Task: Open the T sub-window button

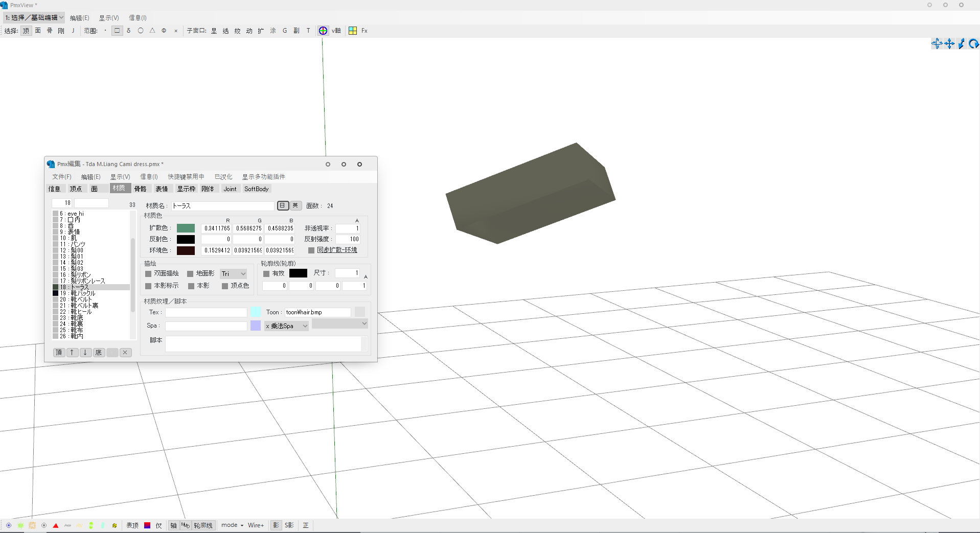Action: pos(308,31)
